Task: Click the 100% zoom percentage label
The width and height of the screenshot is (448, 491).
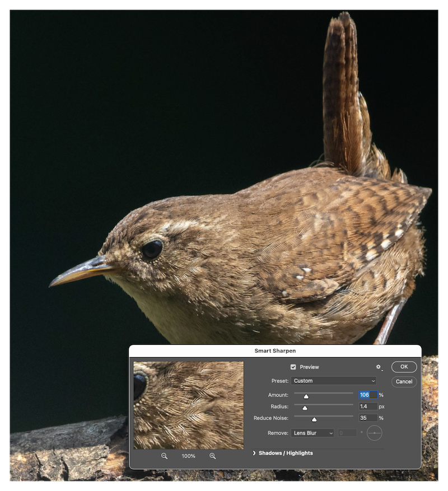Action: (x=189, y=456)
